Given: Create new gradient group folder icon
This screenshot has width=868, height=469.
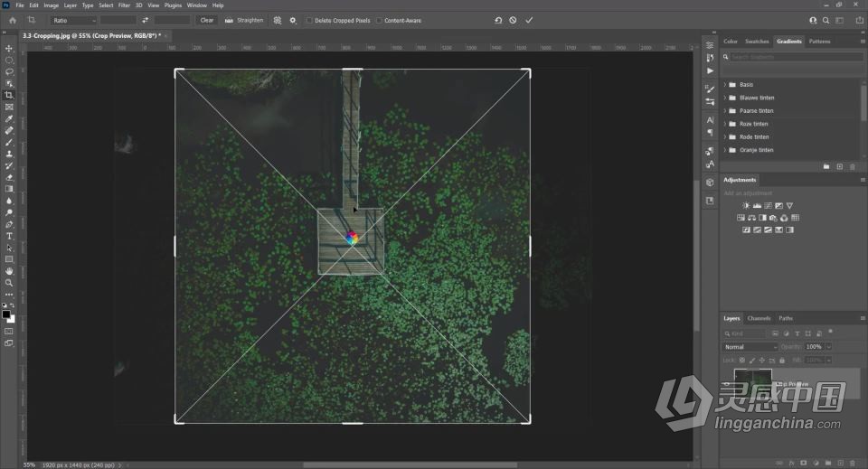Looking at the screenshot, I should pos(826,166).
